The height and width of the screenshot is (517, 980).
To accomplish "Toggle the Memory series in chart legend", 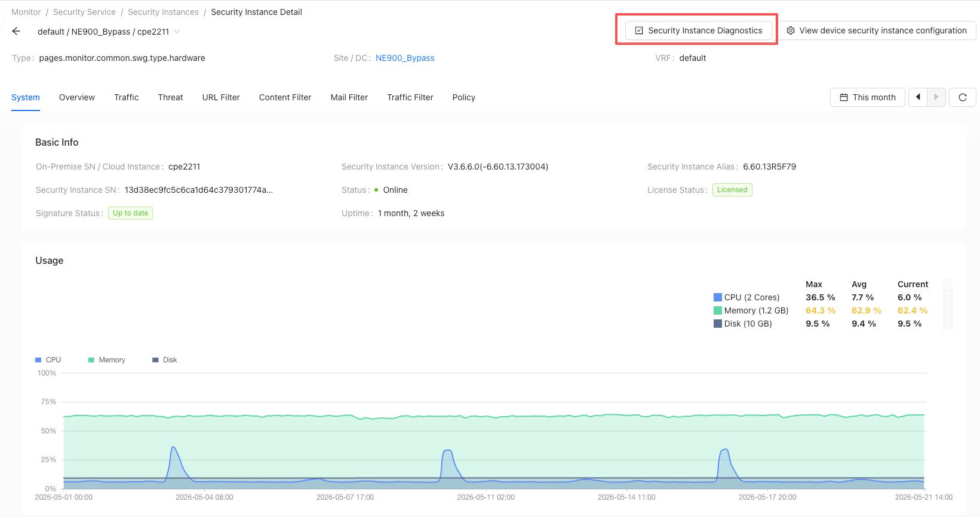I will [x=106, y=360].
